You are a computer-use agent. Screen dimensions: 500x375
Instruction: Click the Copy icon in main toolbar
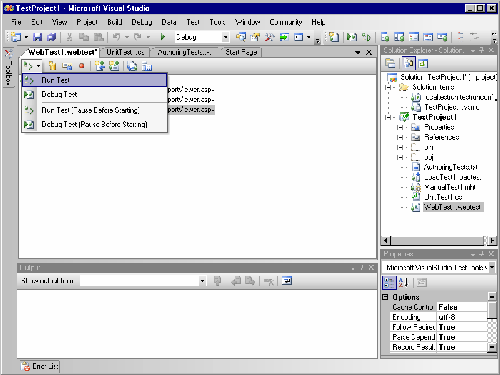click(83, 37)
